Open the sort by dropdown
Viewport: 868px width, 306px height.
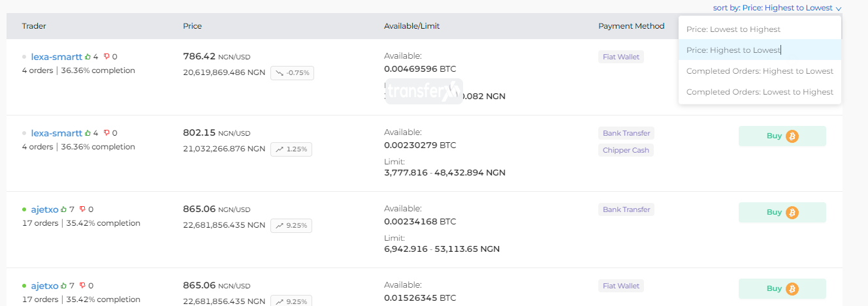(x=779, y=8)
